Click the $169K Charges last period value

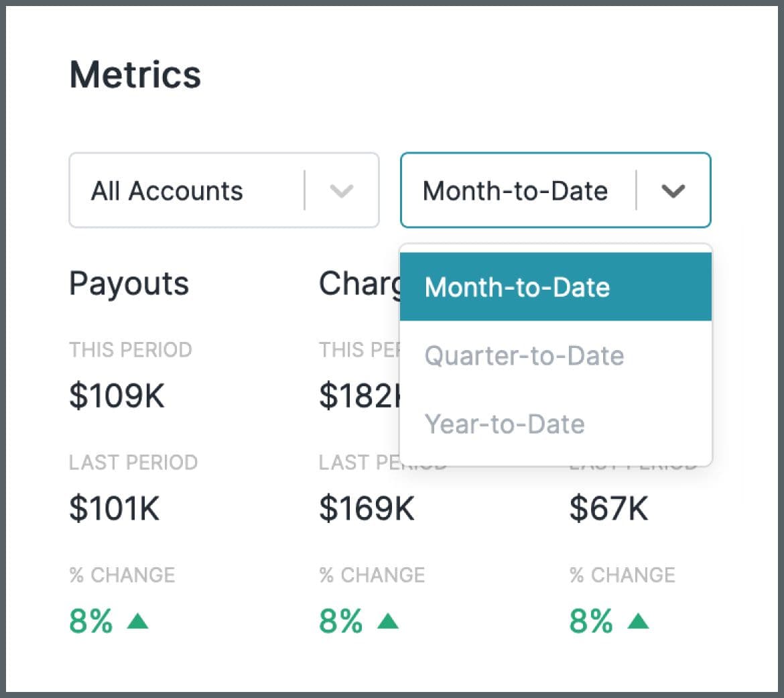click(x=366, y=509)
